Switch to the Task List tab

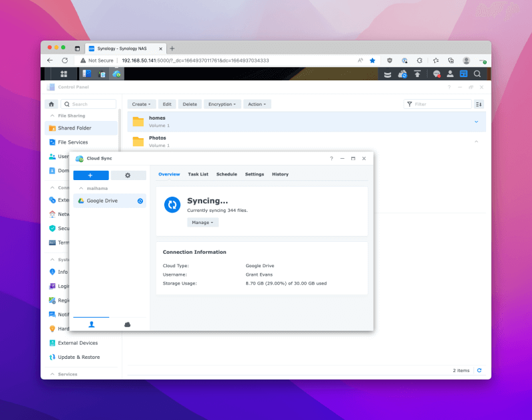tap(198, 174)
